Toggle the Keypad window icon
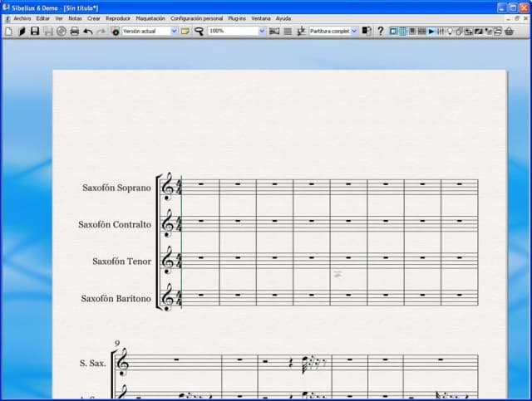The image size is (532, 401). pos(402,32)
